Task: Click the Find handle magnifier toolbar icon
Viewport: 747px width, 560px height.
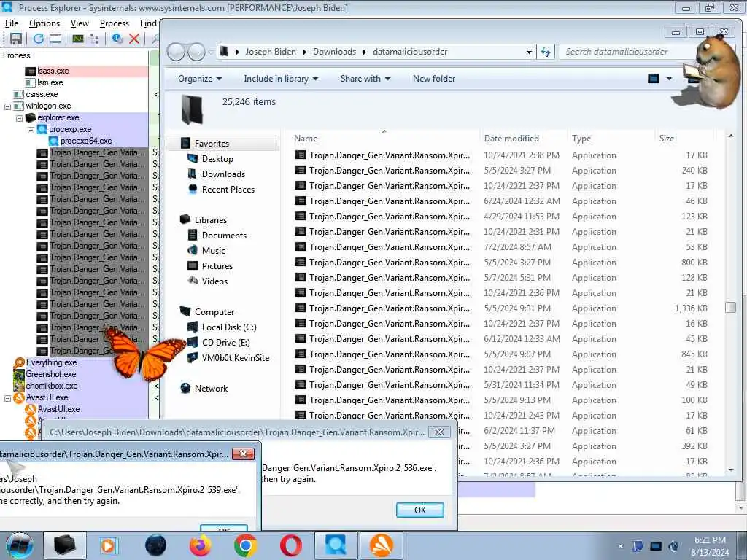Action: (155, 39)
